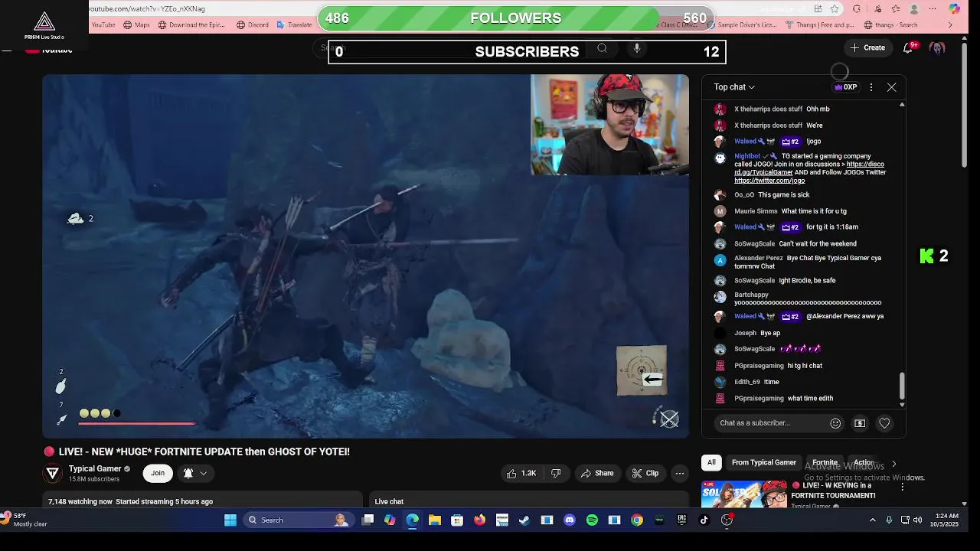Open TikTok from the taskbar
This screenshot has height=551, width=980.
click(704, 520)
